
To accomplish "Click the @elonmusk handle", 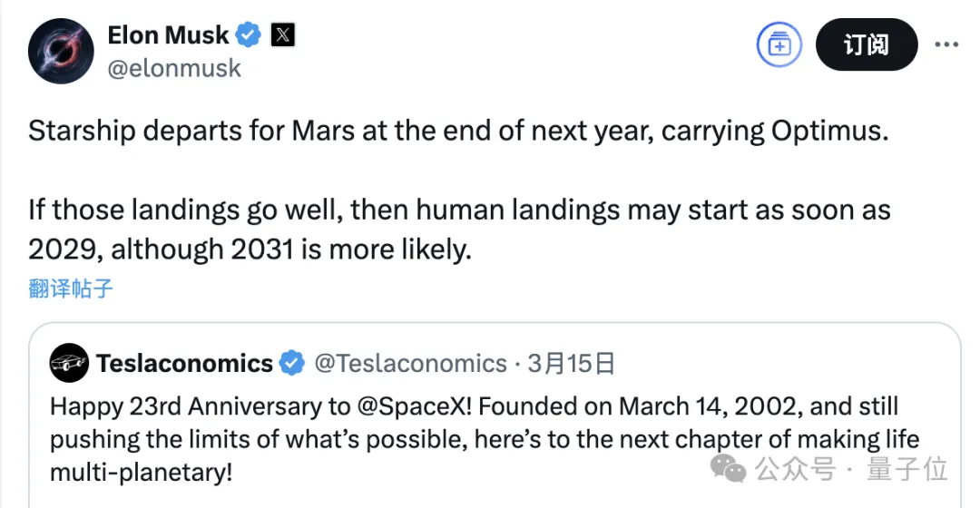I will coord(174,68).
